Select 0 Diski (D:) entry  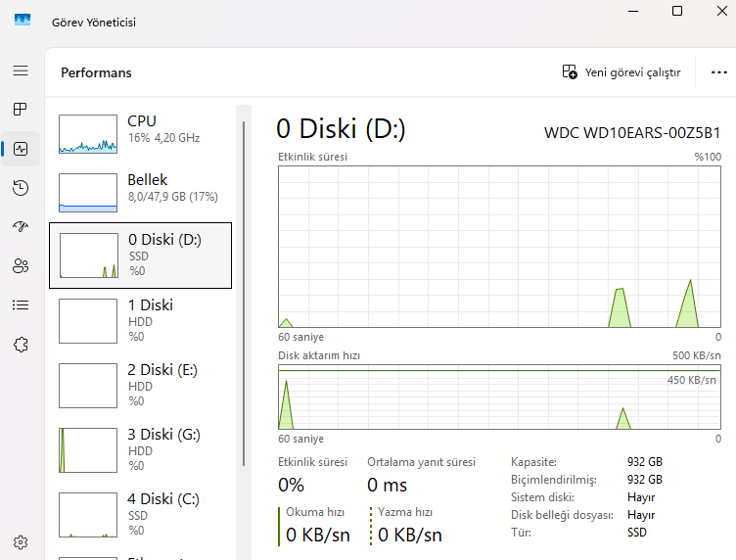[140, 255]
